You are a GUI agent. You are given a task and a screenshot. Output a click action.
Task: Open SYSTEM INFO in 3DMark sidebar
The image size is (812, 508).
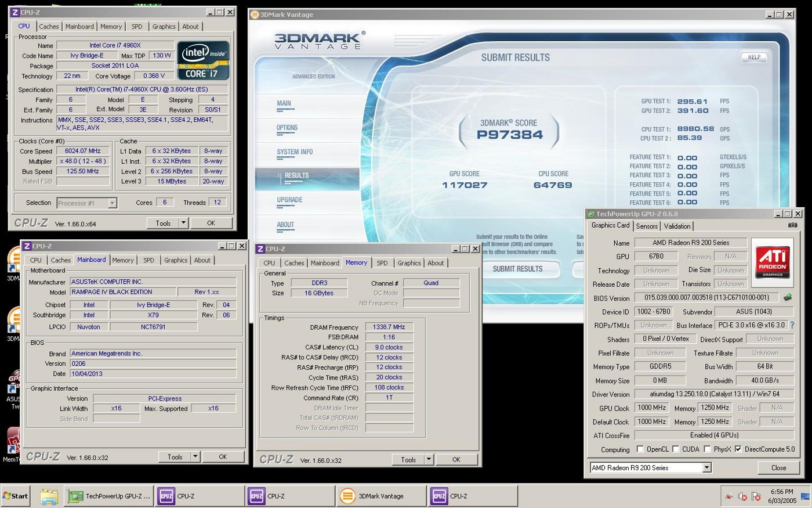click(x=295, y=152)
